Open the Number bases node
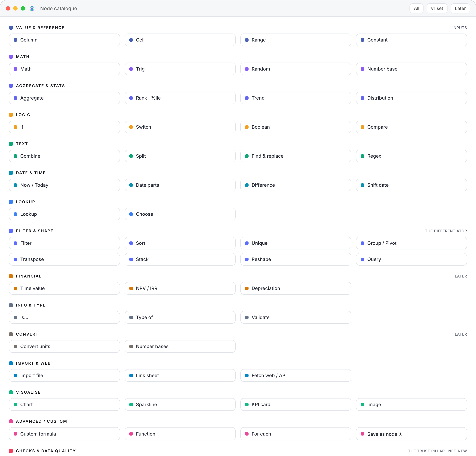Screen dimensions: 476x456 (180, 346)
